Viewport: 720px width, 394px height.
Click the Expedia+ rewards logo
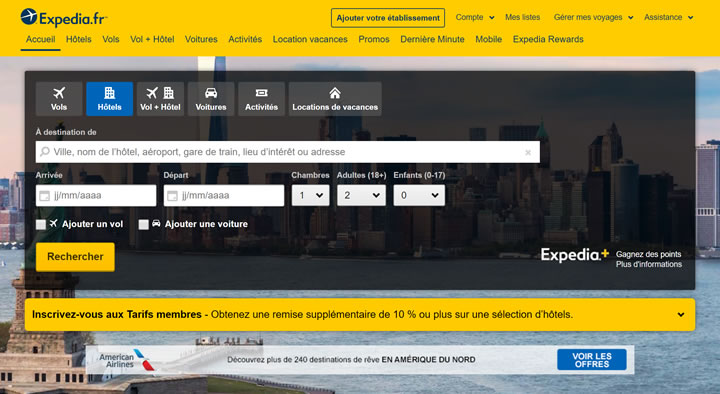click(574, 254)
